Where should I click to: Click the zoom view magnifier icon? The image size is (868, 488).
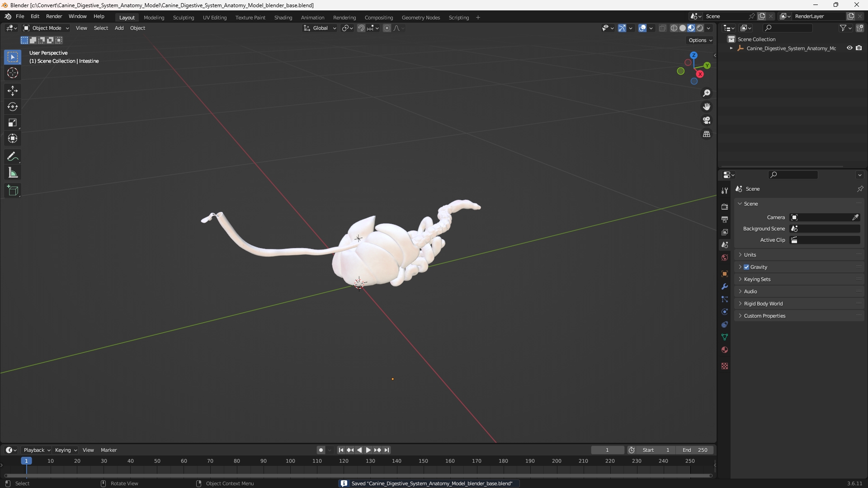(707, 93)
